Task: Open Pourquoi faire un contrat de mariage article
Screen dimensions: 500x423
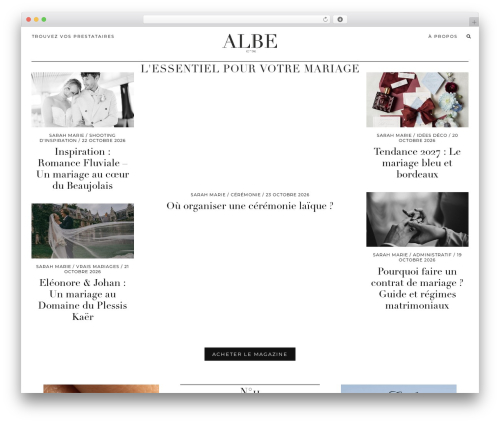Action: pos(417,288)
